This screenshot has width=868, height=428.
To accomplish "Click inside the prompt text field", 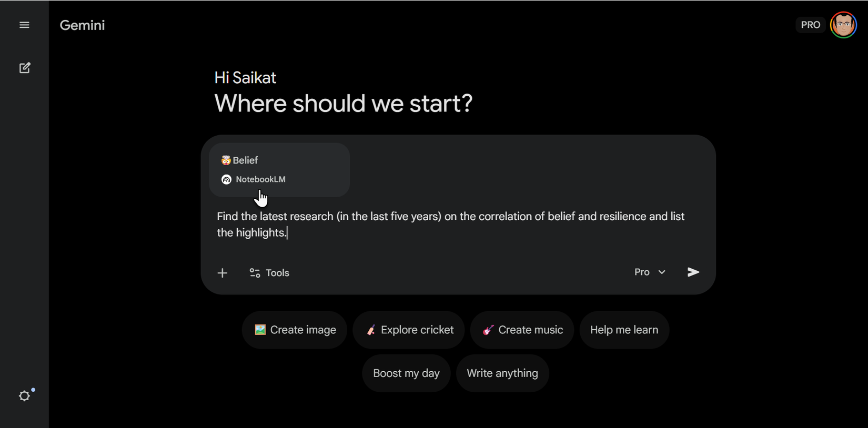I will [x=450, y=225].
